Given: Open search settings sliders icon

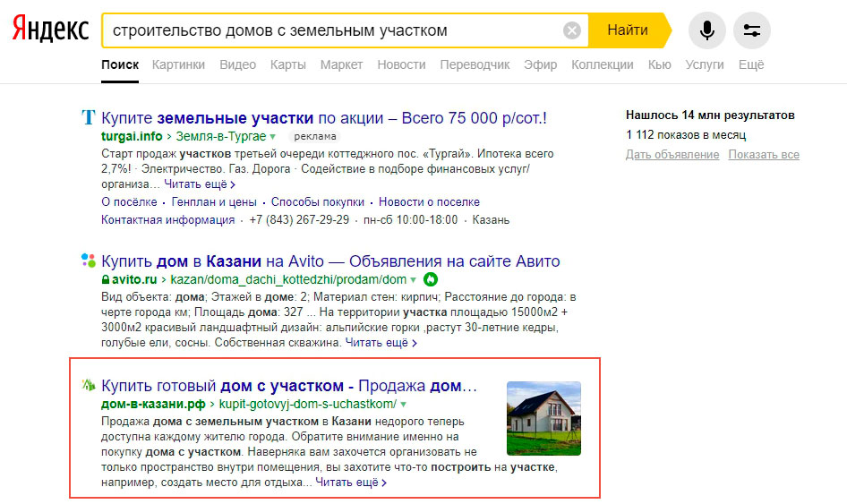Looking at the screenshot, I should [751, 30].
